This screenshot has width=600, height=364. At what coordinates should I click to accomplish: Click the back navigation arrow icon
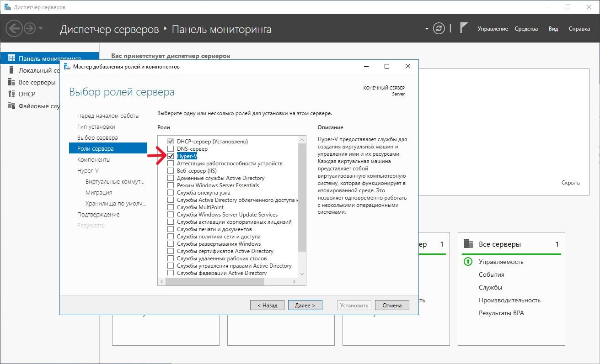14,29
